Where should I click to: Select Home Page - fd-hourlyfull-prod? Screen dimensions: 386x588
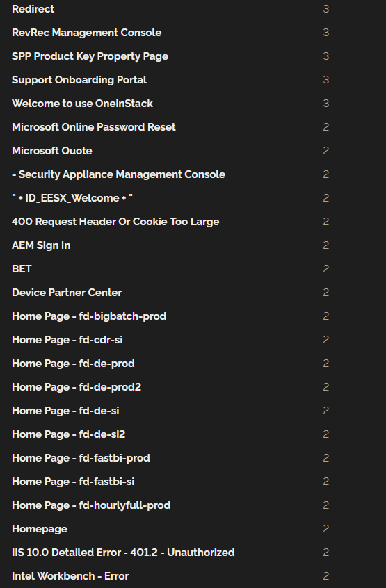click(x=91, y=505)
